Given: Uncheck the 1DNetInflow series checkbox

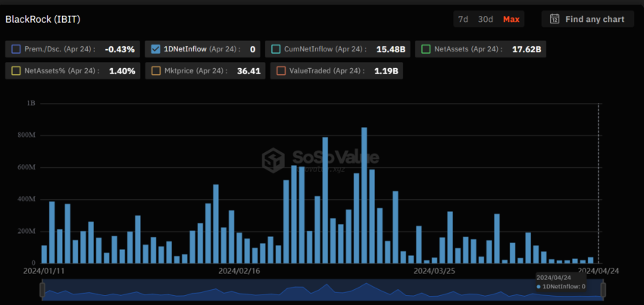Looking at the screenshot, I should pos(155,49).
